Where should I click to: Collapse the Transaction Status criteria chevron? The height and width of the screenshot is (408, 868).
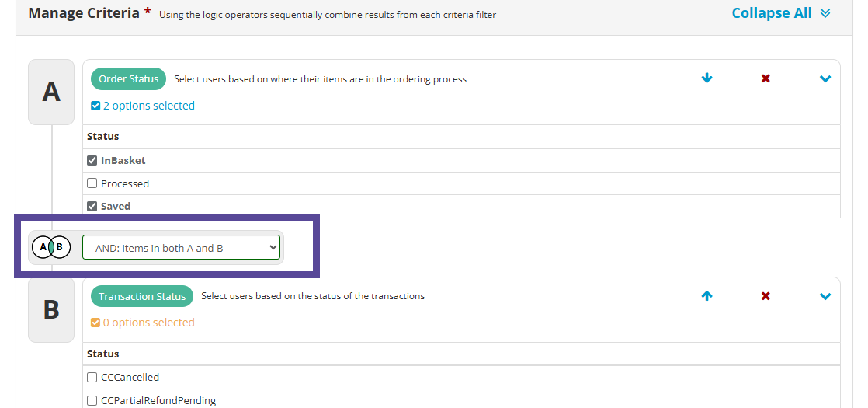pyautogui.click(x=825, y=296)
